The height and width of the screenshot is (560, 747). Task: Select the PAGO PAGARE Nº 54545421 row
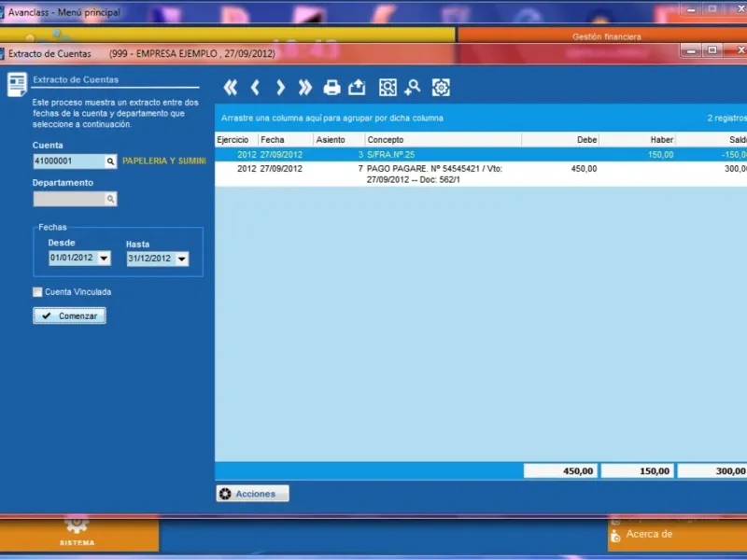point(481,174)
